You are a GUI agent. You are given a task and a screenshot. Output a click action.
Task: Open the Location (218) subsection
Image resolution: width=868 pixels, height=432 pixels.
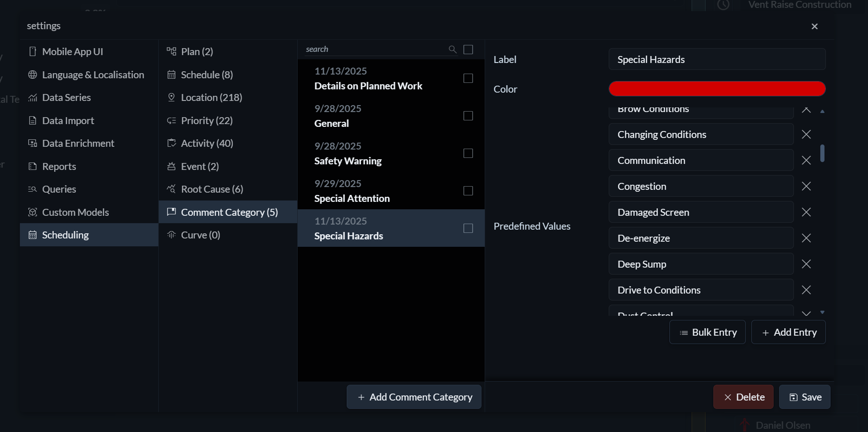pyautogui.click(x=228, y=97)
